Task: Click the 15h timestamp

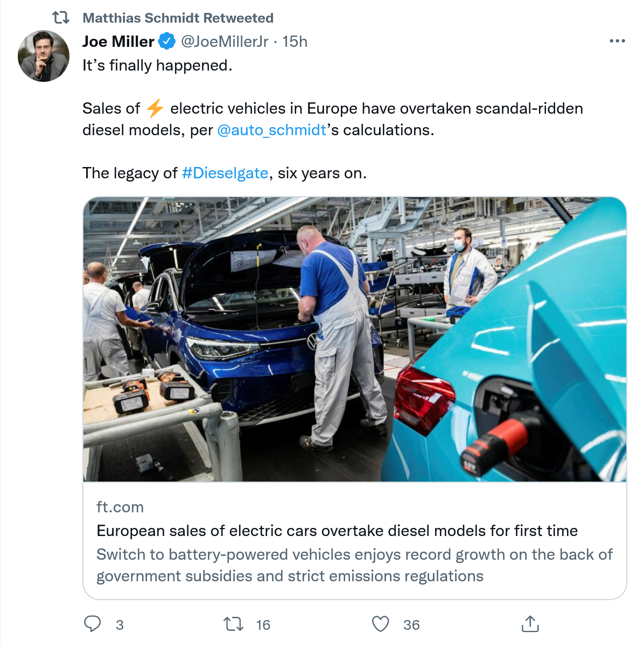Action: point(295,41)
